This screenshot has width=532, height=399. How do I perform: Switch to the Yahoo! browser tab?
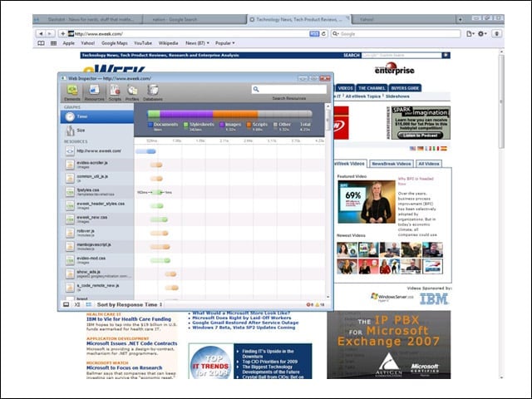403,19
